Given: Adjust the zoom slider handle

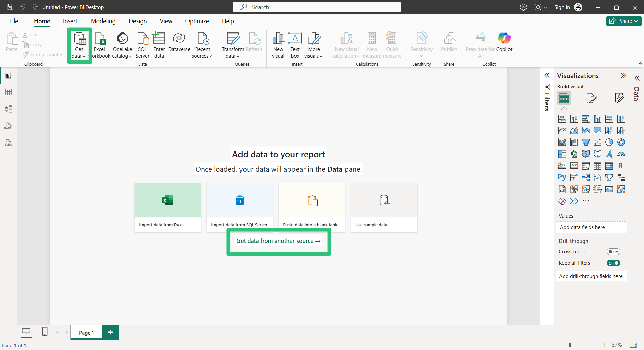Looking at the screenshot, I should (570, 345).
